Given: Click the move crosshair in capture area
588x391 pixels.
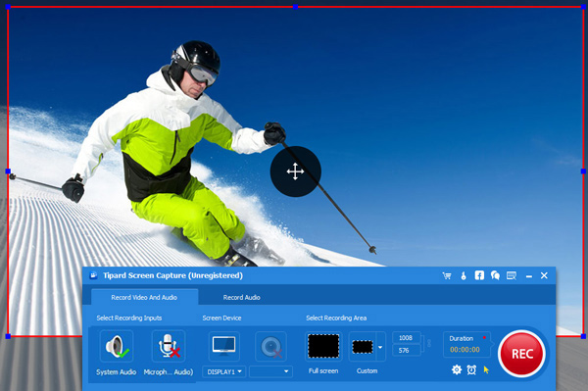Looking at the screenshot, I should coord(296,171).
